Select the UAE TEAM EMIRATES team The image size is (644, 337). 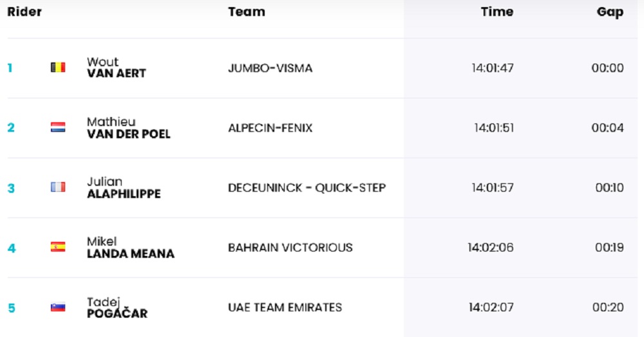285,307
